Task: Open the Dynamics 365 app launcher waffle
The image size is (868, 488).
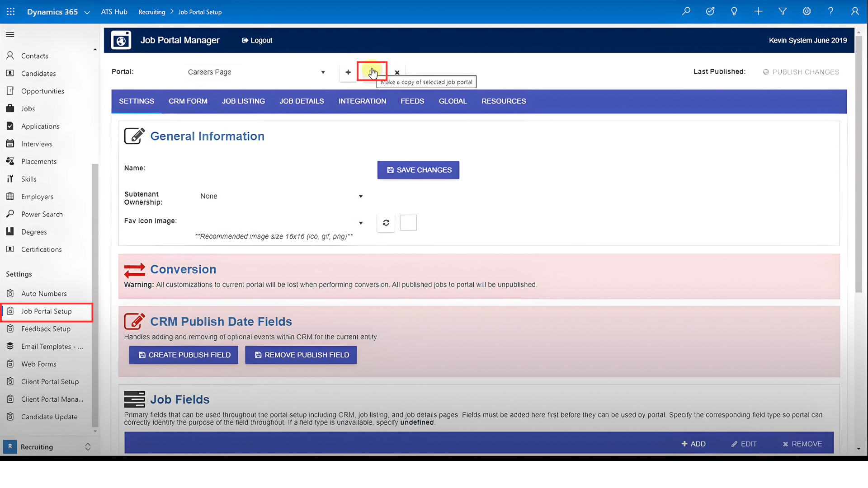Action: [11, 12]
